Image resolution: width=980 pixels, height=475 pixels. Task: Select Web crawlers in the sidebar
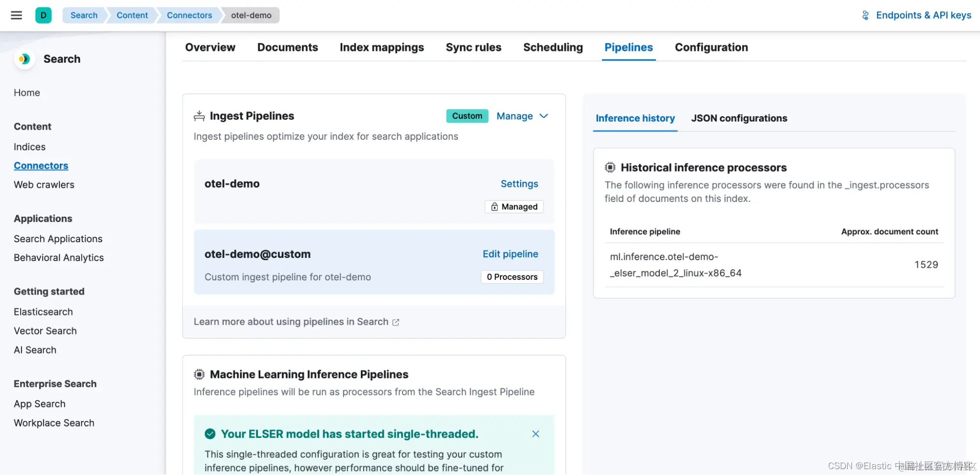pos(44,185)
